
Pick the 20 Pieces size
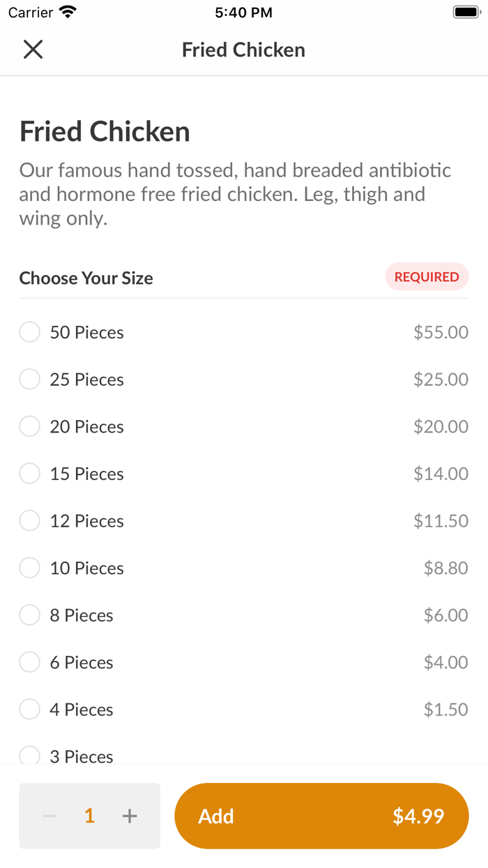click(x=29, y=426)
